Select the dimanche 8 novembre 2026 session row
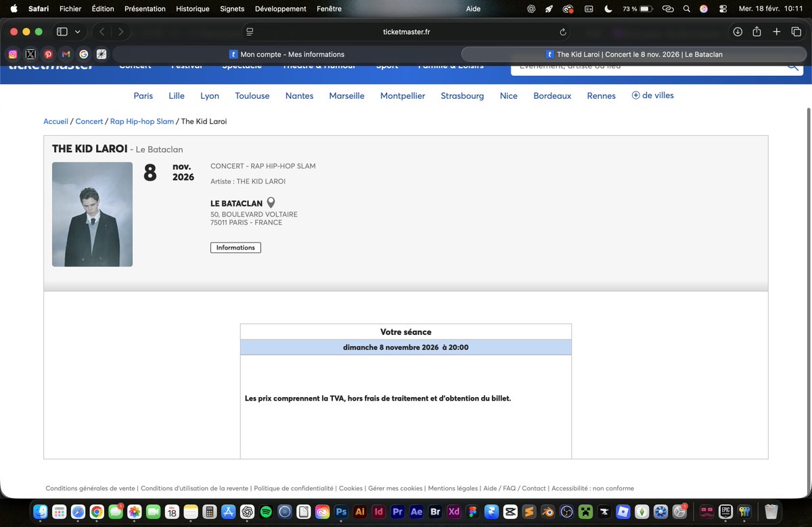Viewport: 812px width, 527px height. 406,347
